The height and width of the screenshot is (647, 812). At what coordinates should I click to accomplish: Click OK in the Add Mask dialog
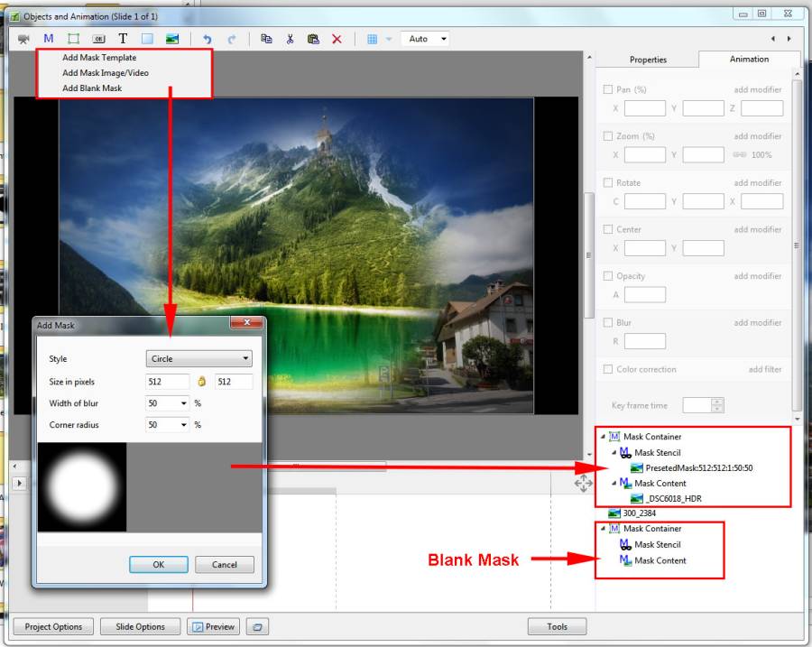(x=158, y=564)
